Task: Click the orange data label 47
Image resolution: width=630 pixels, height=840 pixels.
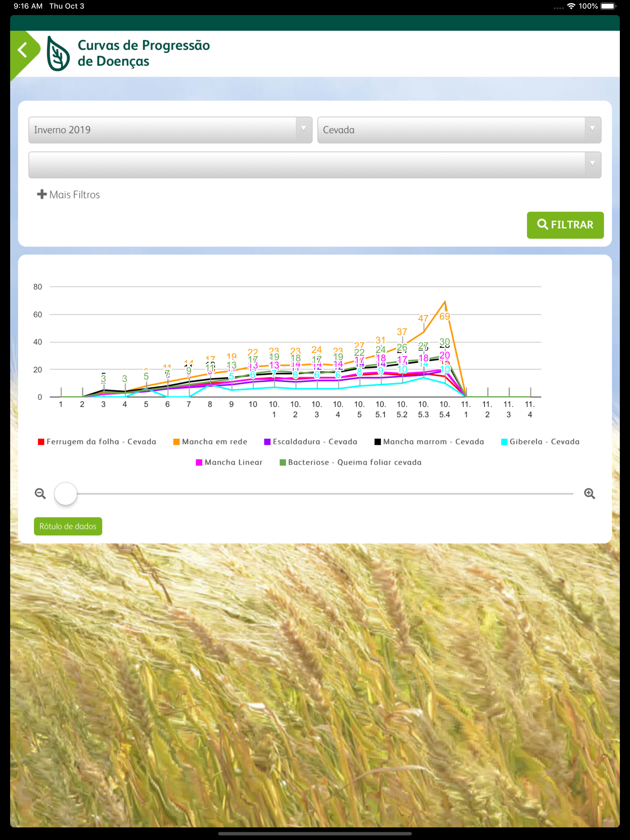Action: (423, 318)
